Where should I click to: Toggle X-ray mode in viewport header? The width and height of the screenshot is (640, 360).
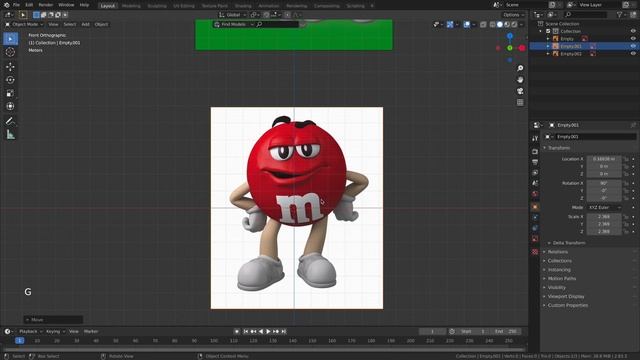pyautogui.click(x=483, y=24)
